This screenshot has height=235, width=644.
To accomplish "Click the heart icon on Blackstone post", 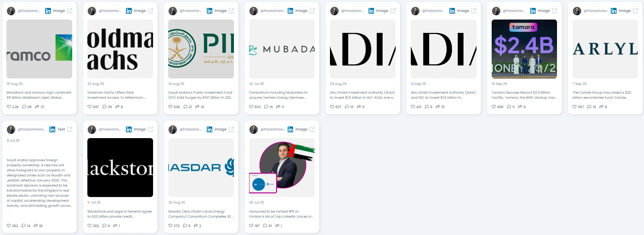I will coord(90,226).
